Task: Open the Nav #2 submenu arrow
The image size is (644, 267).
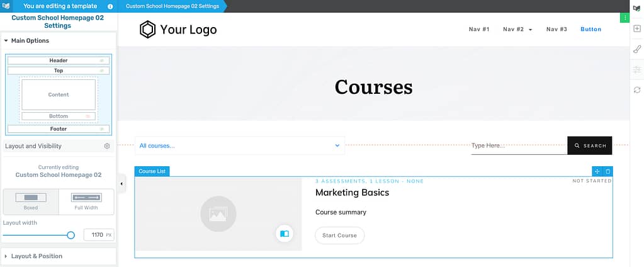Action: click(530, 30)
